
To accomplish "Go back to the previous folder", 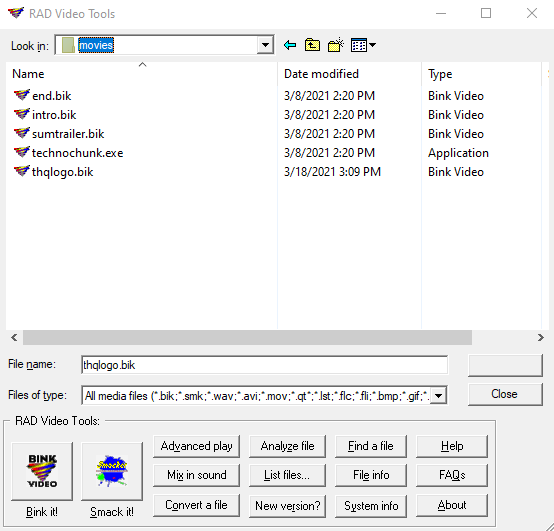I will pyautogui.click(x=290, y=45).
